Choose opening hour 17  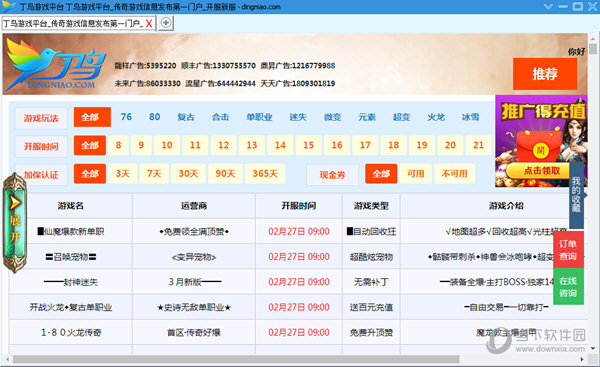[x=365, y=145]
